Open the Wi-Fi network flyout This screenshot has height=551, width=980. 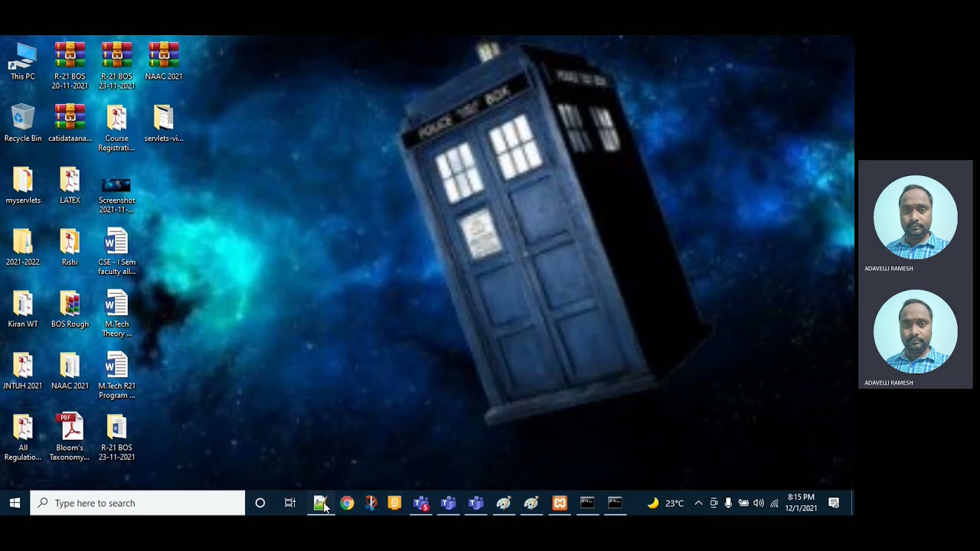pos(775,503)
